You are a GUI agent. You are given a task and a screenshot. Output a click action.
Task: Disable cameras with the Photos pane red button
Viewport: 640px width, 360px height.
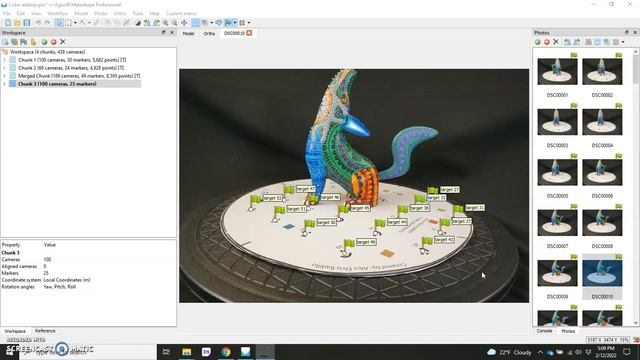tap(547, 42)
